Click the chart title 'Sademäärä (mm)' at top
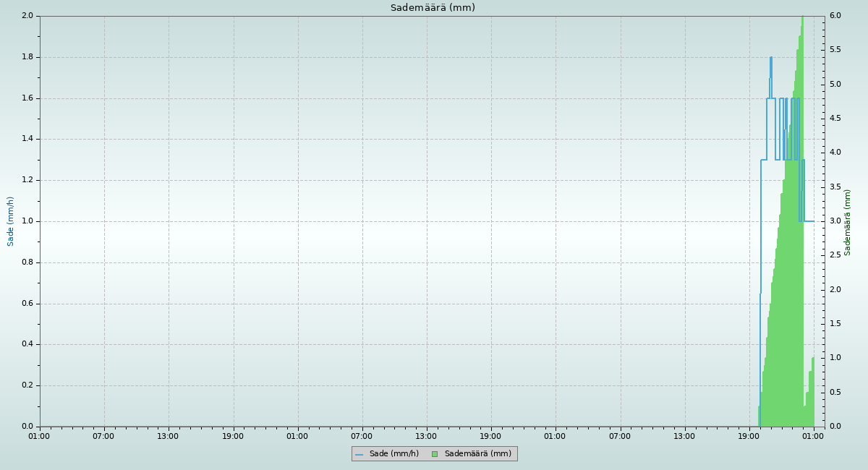This screenshot has height=470, width=868. 433,8
